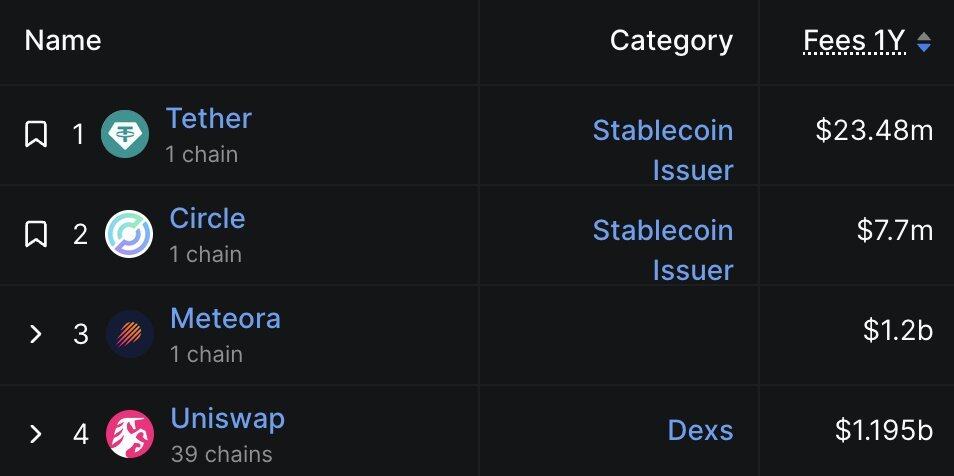Bookmark the Tether row
Image resolution: width=954 pixels, height=476 pixels.
pos(36,134)
